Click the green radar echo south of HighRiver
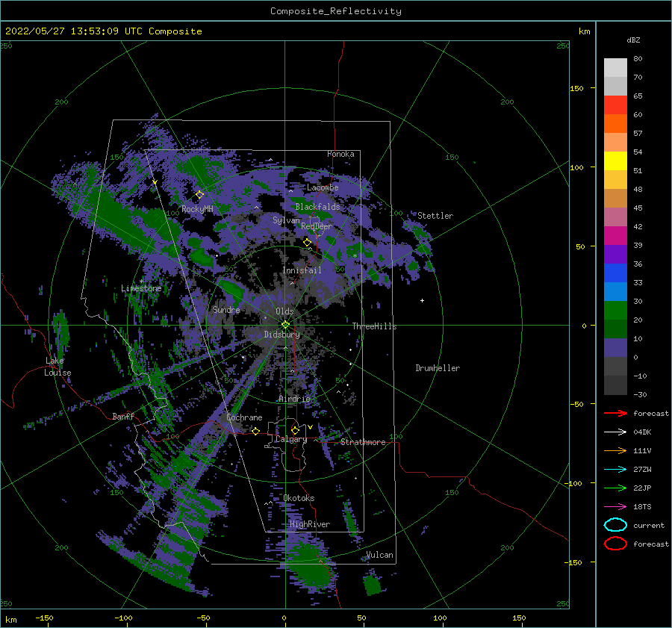The height and width of the screenshot is (628, 672). (309, 567)
